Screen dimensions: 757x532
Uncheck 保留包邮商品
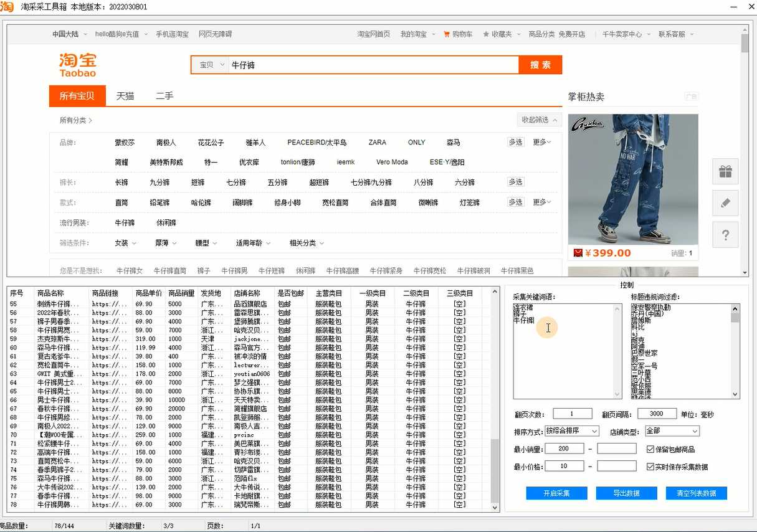pyautogui.click(x=649, y=450)
